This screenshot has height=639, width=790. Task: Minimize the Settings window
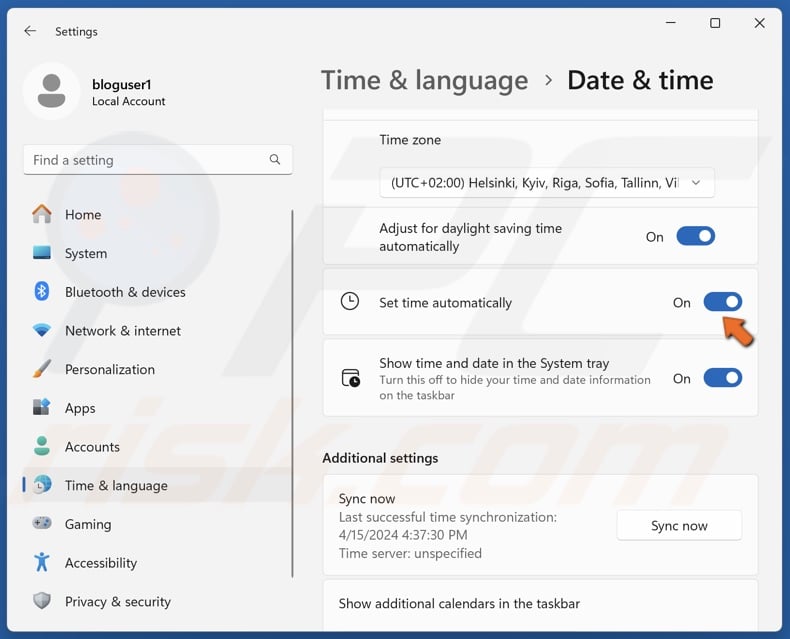[671, 23]
